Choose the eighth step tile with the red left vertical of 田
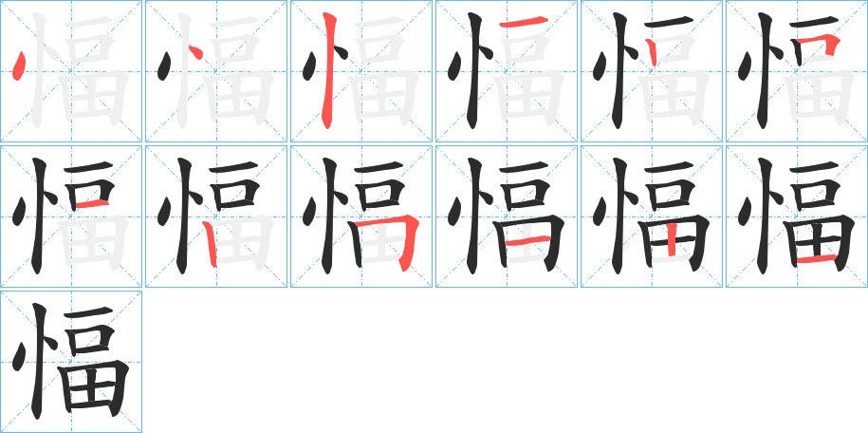The width and height of the screenshot is (868, 433). point(216,216)
